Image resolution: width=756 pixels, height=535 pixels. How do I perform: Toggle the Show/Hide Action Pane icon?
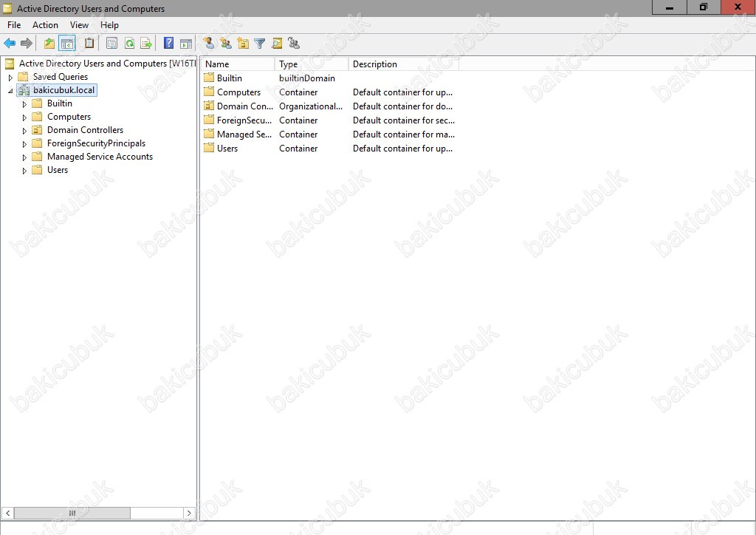pyautogui.click(x=185, y=44)
